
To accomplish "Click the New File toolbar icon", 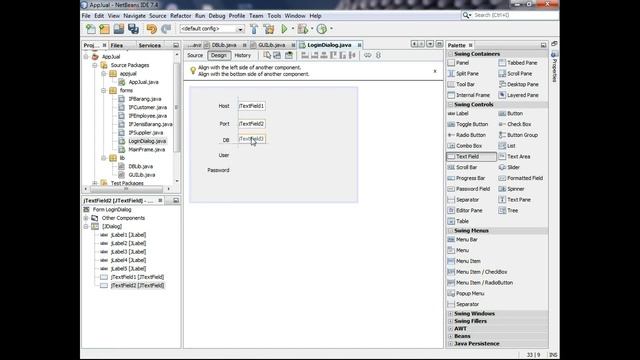I will (91, 29).
